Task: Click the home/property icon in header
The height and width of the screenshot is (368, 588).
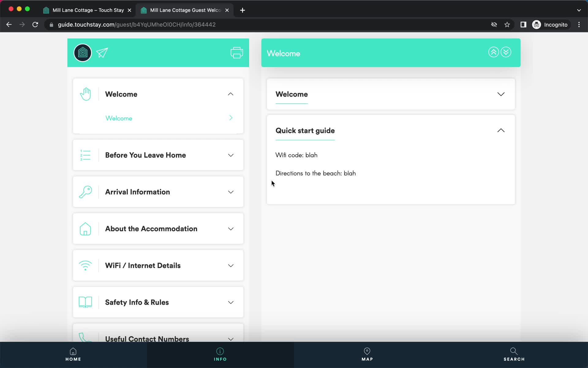Action: [x=83, y=52]
